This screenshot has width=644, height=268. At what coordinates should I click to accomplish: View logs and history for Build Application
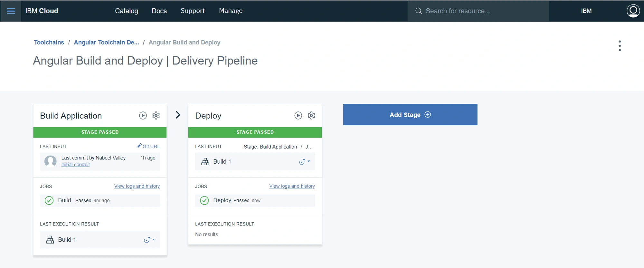coord(137,186)
